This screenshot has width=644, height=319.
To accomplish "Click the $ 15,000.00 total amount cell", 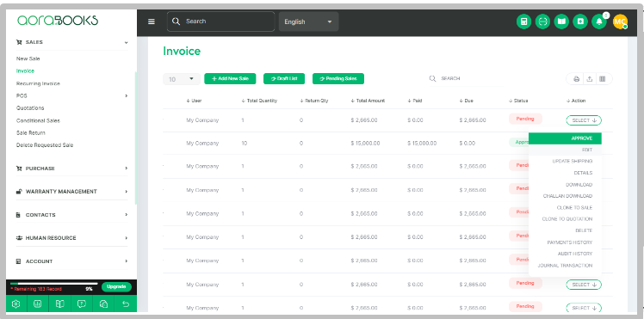I will pos(366,143).
